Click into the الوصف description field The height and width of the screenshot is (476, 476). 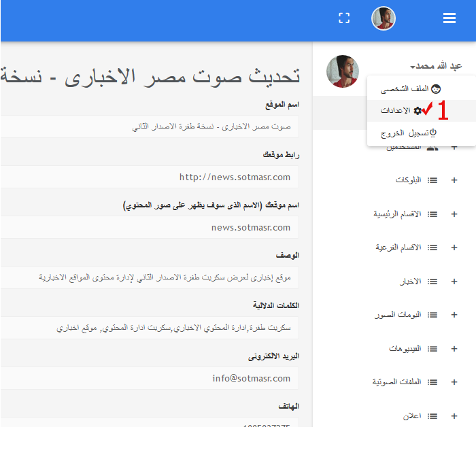(150, 277)
